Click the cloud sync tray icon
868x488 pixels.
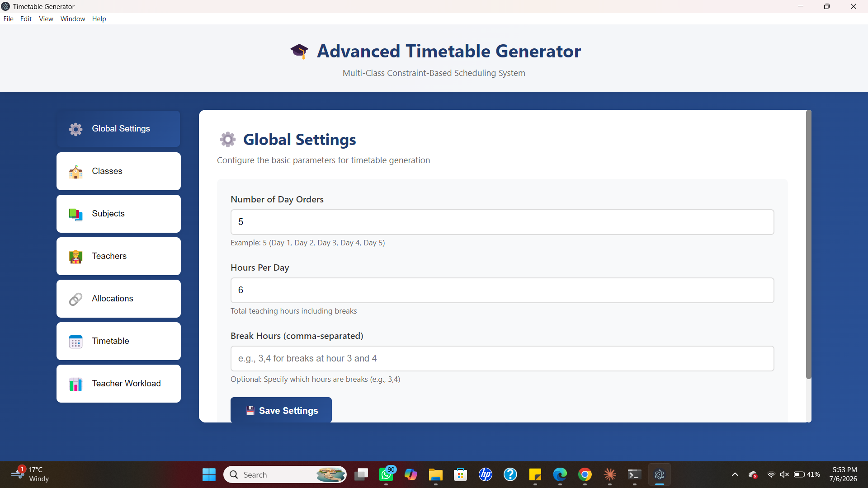click(753, 475)
